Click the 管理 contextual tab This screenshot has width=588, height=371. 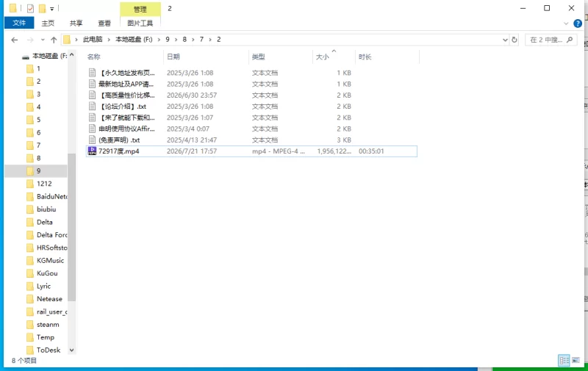pyautogui.click(x=140, y=9)
